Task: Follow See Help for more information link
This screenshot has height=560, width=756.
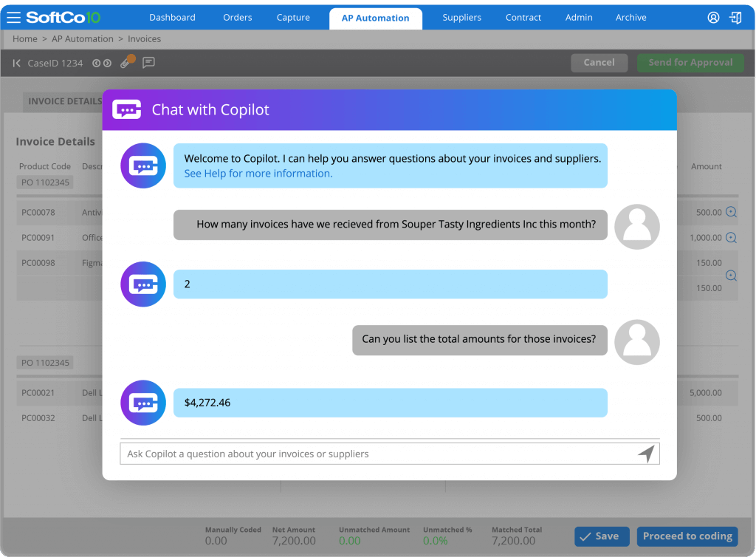Action: tap(258, 174)
